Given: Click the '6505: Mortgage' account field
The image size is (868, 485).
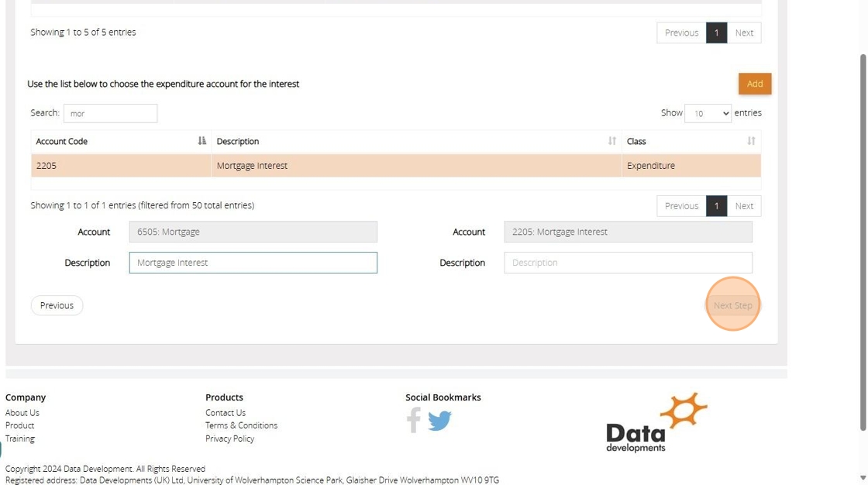Looking at the screenshot, I should pyautogui.click(x=253, y=232).
